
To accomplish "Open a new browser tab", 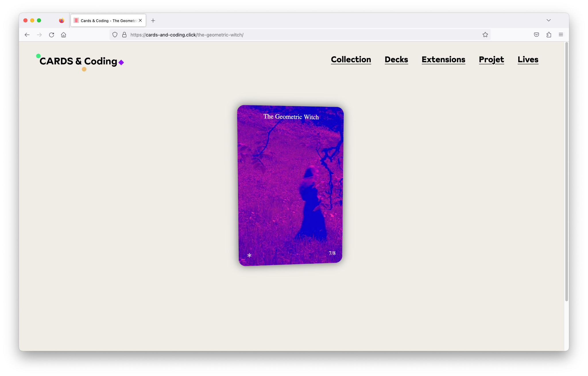I will click(x=153, y=21).
